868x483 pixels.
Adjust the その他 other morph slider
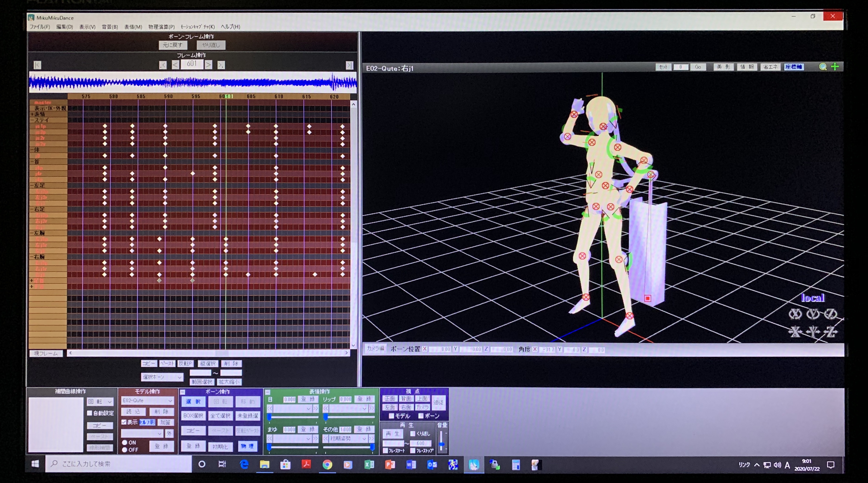[x=348, y=448]
